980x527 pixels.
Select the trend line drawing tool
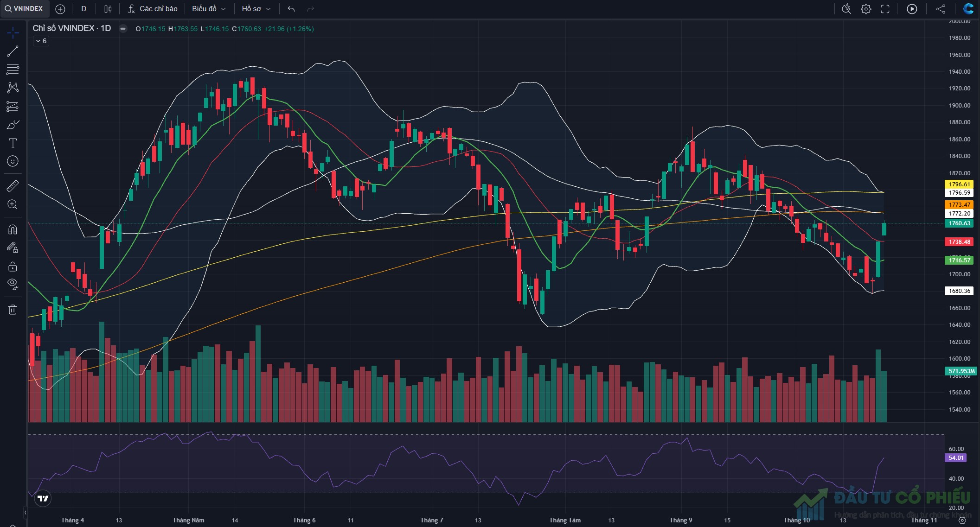tap(13, 51)
